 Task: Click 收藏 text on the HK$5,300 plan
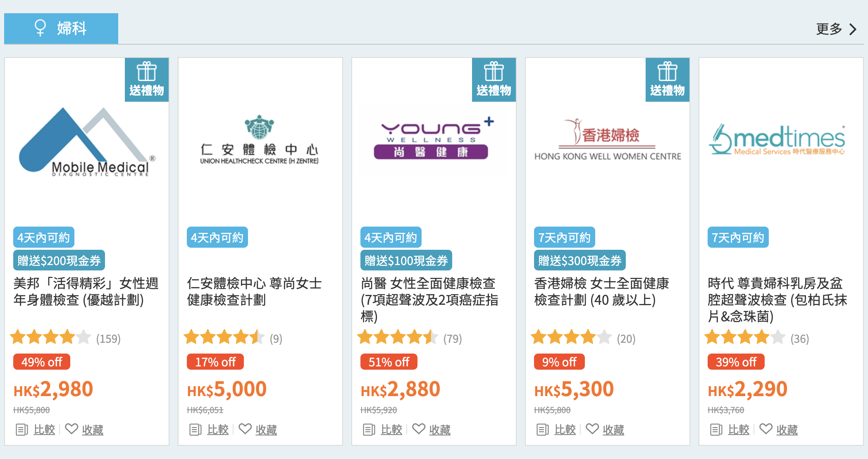(613, 430)
